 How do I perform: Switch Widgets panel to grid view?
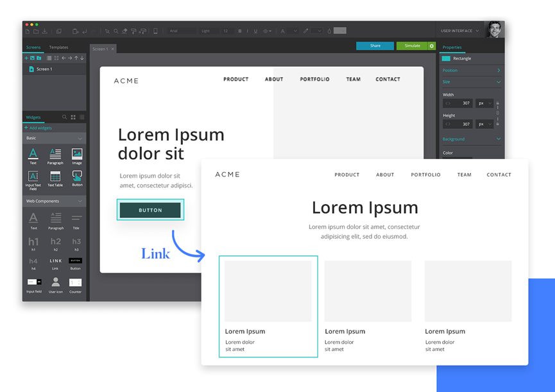[x=73, y=117]
